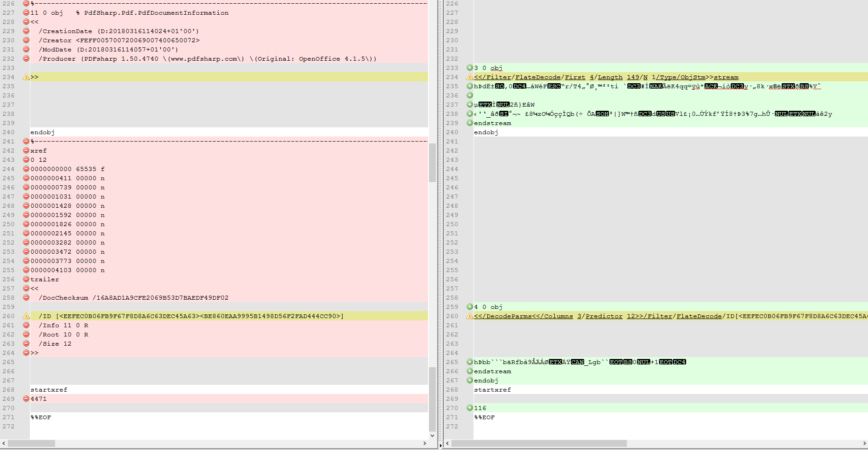The image size is (868, 450).
Task: Click line number 270 in right pane gutter
Action: [452, 408]
